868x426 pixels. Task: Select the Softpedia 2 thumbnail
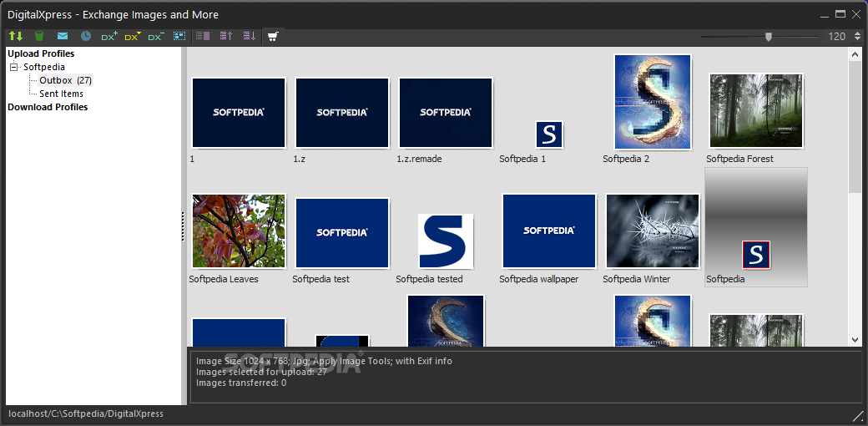point(653,102)
